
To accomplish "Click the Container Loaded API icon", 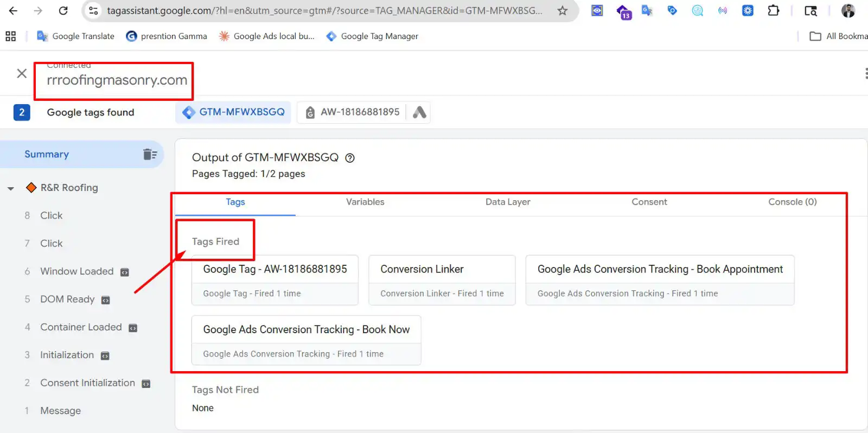I will click(x=133, y=328).
